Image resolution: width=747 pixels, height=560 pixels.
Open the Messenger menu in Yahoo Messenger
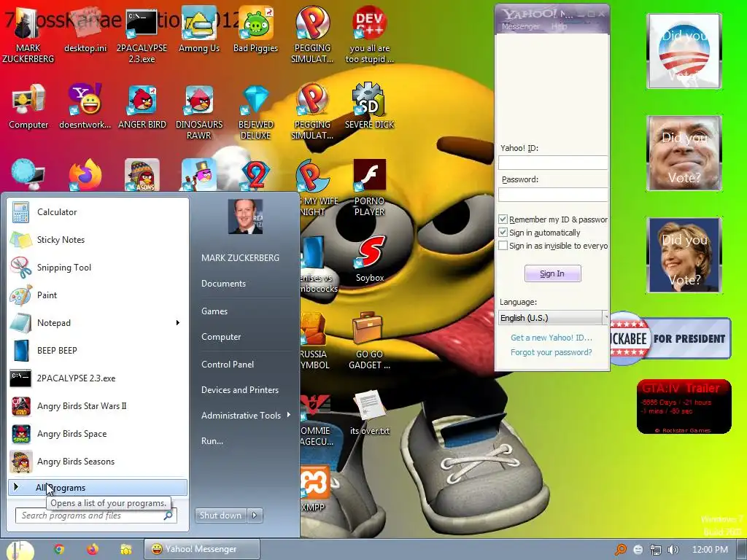click(x=521, y=27)
